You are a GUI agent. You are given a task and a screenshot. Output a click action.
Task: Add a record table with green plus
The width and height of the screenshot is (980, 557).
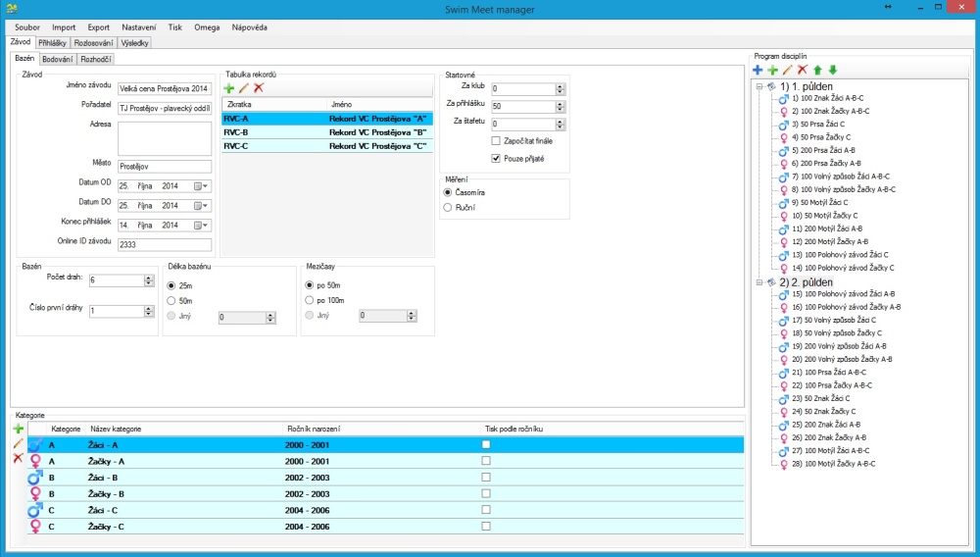click(x=228, y=88)
